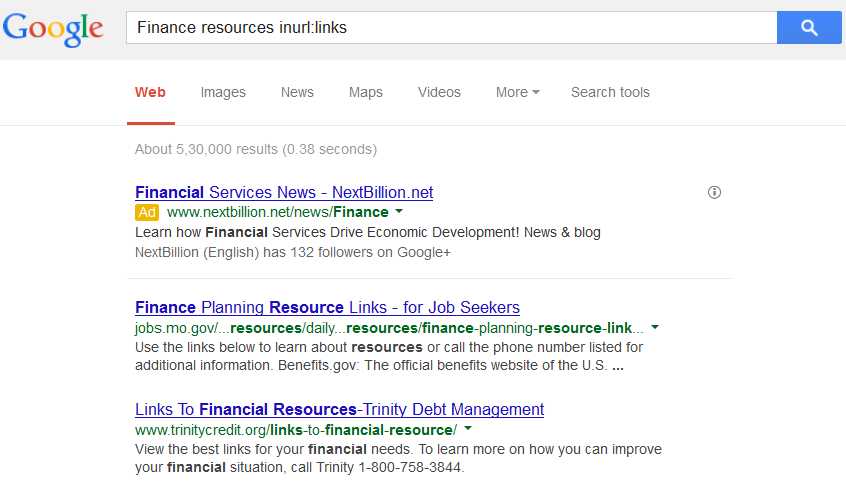
Task: Open the Google logo homepage
Action: (x=53, y=29)
